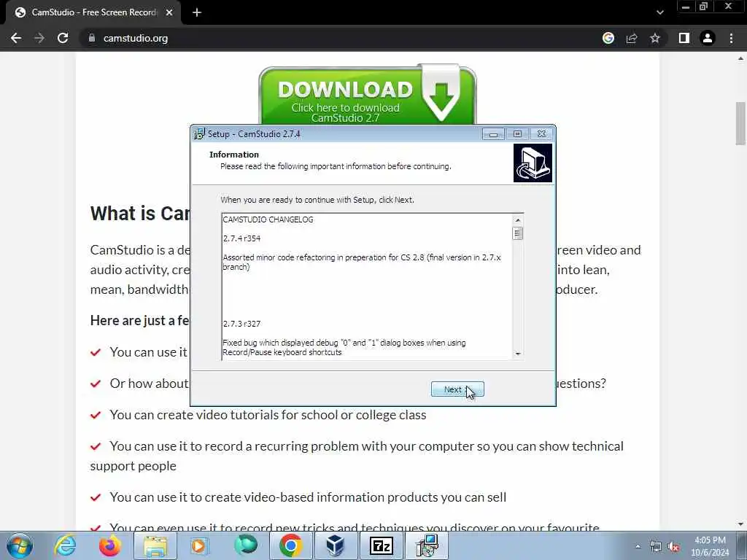Toggle the Chrome side panel icon
Image resolution: width=747 pixels, height=560 pixels.
[x=684, y=38]
